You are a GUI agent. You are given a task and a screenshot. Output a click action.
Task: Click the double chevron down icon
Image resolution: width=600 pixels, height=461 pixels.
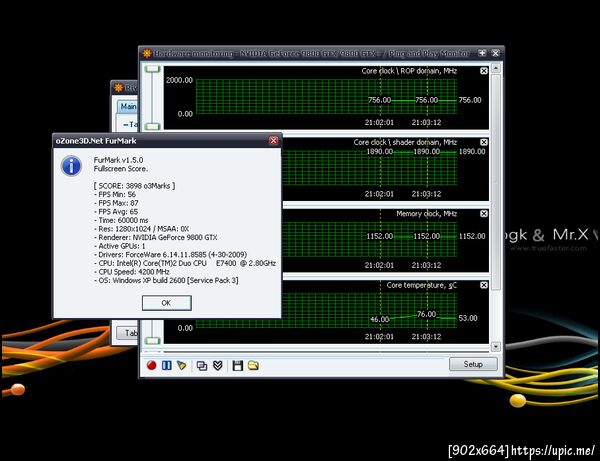[x=218, y=365]
